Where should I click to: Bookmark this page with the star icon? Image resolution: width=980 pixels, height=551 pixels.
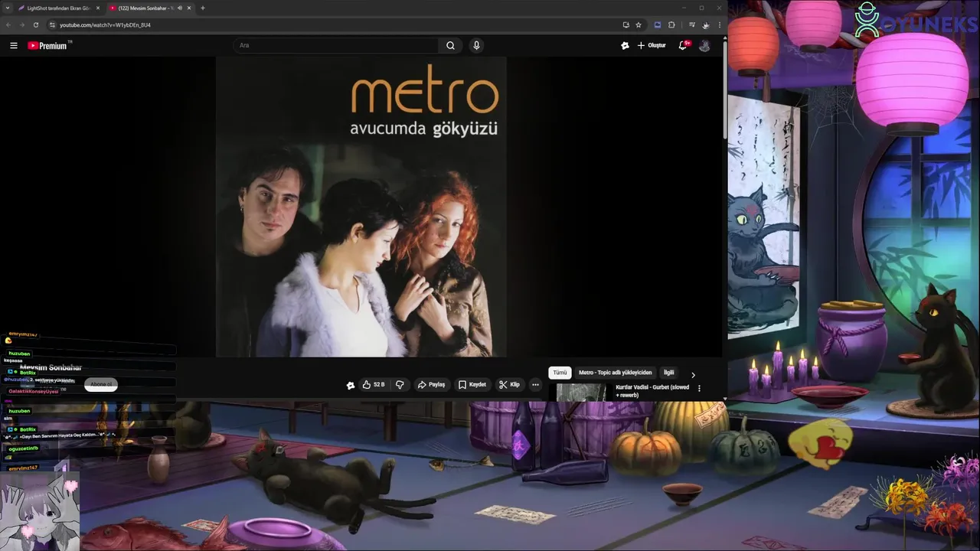pos(639,24)
